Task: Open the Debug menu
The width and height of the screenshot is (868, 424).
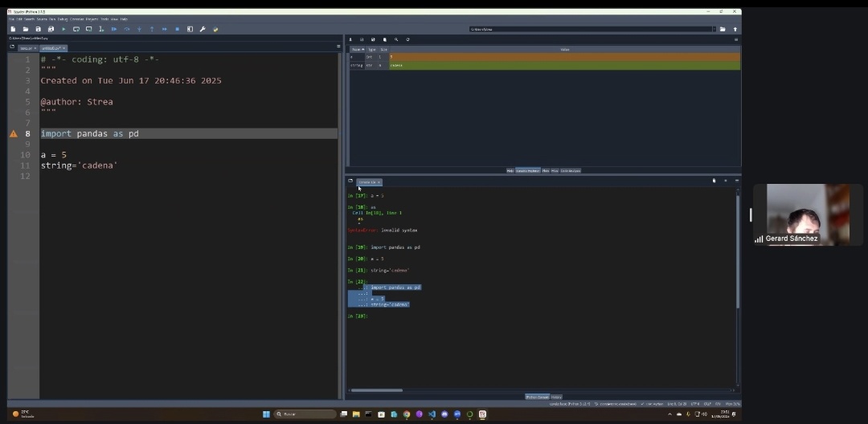Action: click(x=63, y=19)
